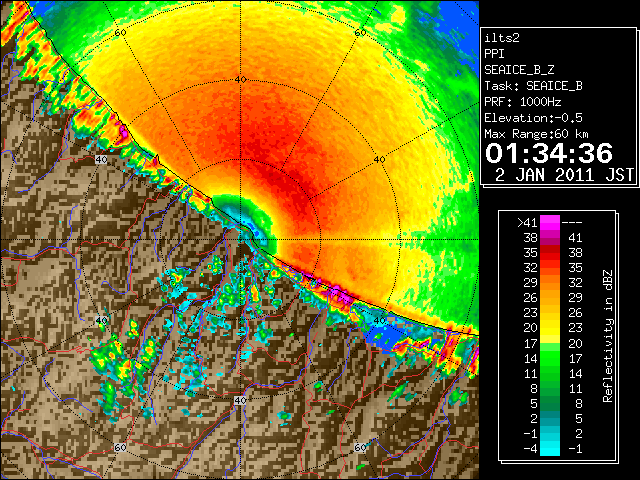The width and height of the screenshot is (640, 480).
Task: Click the '8' value in legend's left column
Action: [534, 389]
